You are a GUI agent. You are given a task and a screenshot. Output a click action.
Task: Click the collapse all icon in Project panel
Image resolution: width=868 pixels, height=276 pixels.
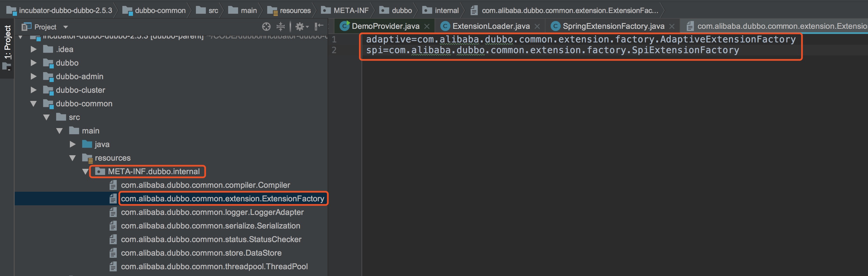(280, 27)
